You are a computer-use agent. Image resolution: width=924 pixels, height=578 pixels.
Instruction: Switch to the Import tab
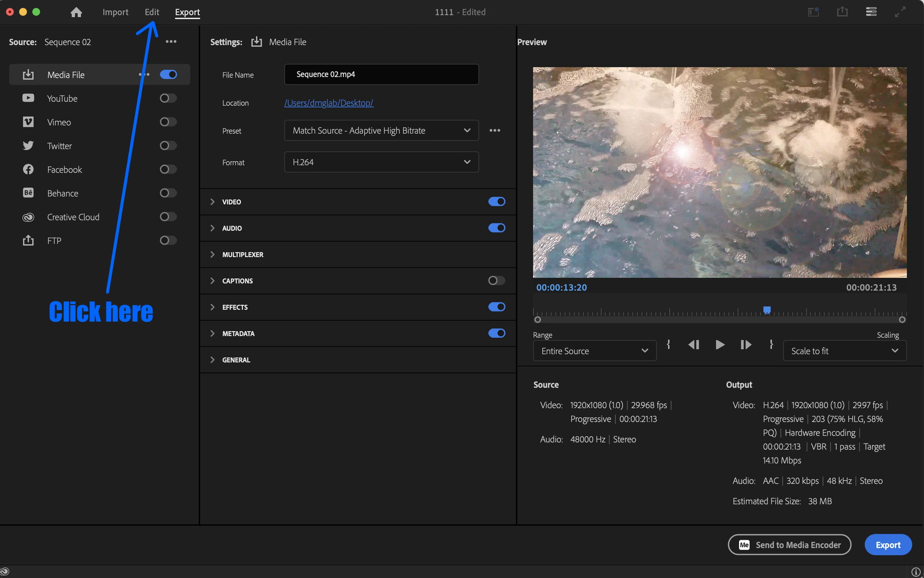tap(115, 12)
